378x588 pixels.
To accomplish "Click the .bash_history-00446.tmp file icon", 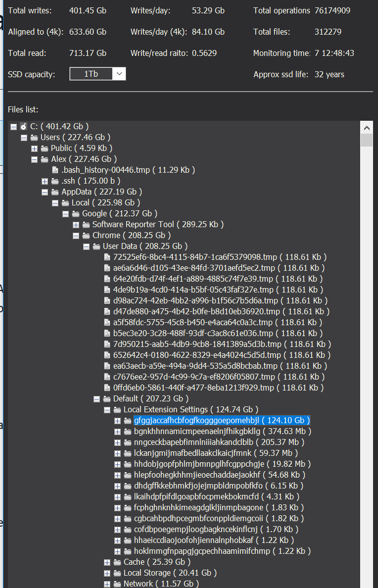I will tap(55, 170).
